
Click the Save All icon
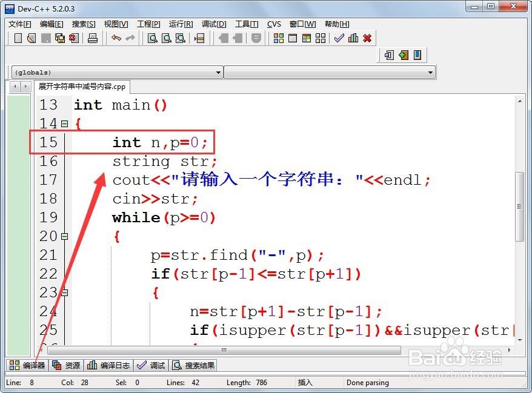[61, 38]
